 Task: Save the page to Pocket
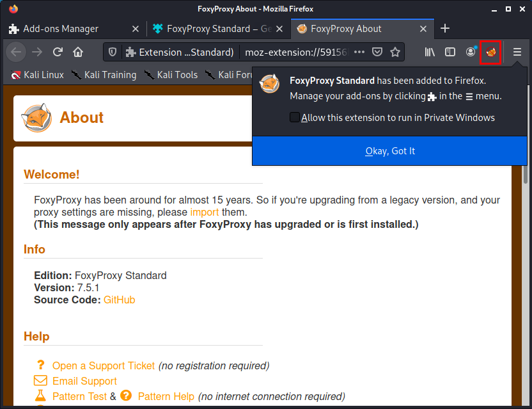[x=377, y=52]
